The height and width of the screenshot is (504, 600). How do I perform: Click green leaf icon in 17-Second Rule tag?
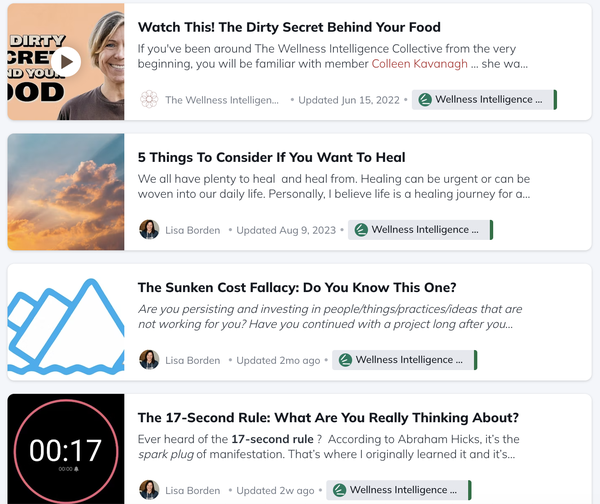[x=339, y=490]
